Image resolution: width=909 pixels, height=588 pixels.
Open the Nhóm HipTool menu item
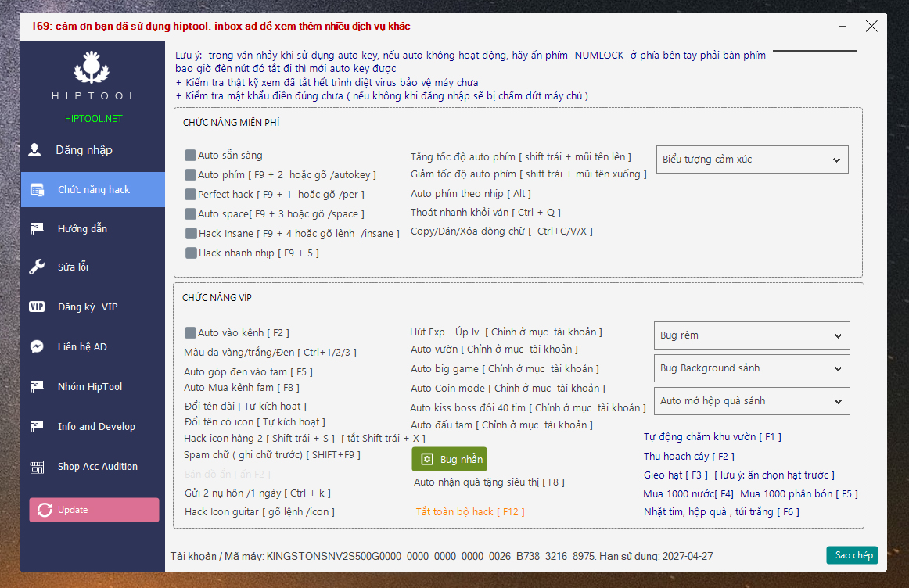coord(89,386)
